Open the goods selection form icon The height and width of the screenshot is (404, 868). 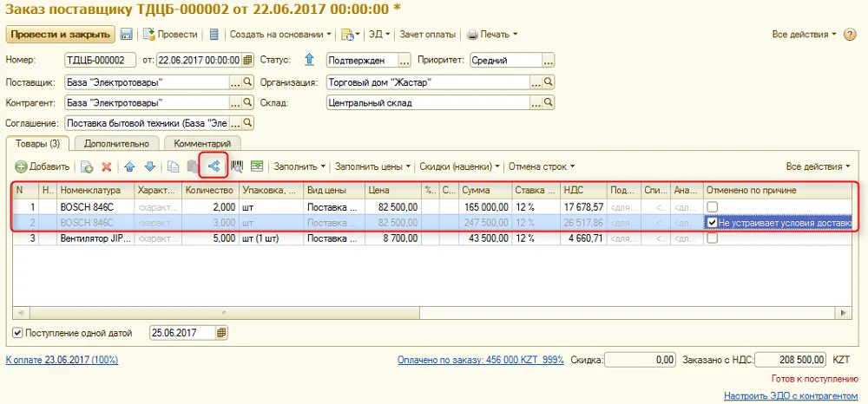(x=256, y=166)
